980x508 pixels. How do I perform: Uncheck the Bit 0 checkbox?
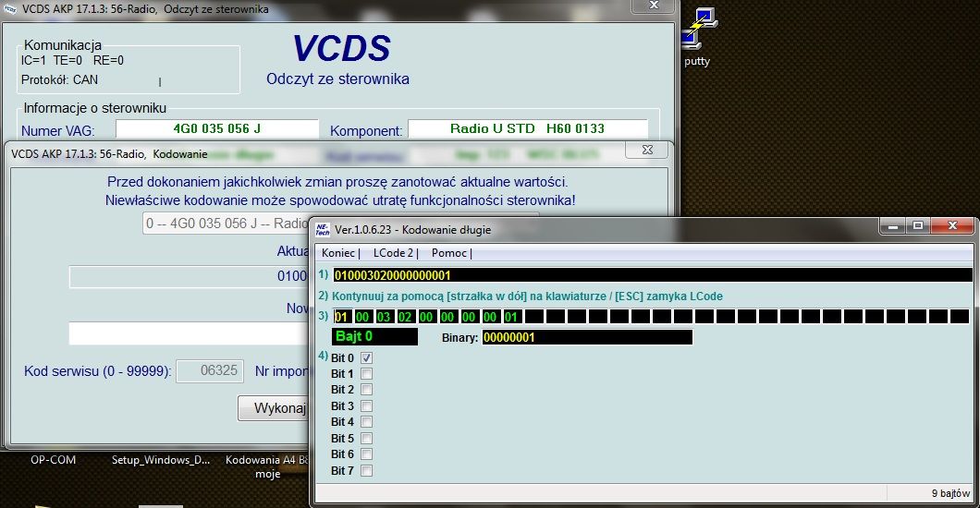367,358
